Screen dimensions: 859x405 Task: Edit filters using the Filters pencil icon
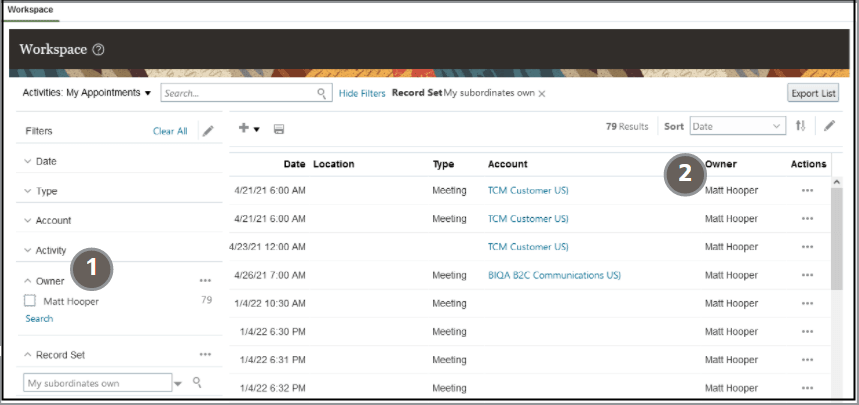tap(208, 131)
